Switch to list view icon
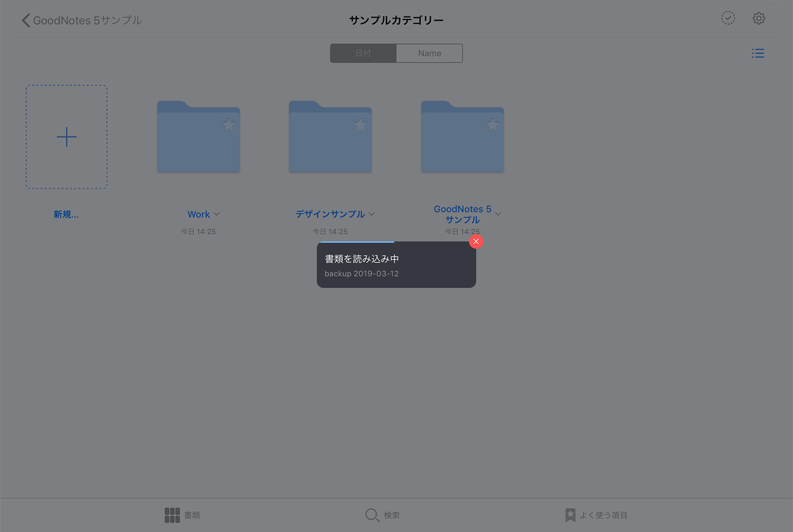The image size is (793, 532). tap(758, 53)
